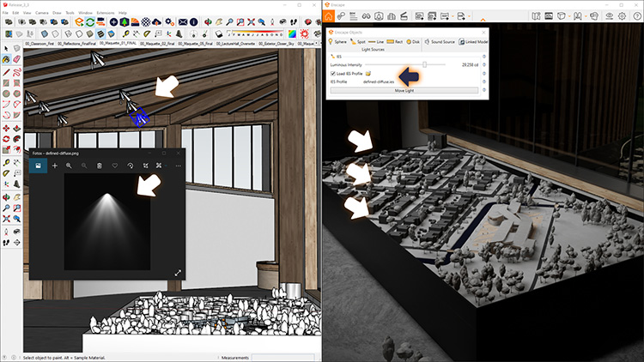Adjust the Luminous Intensity slider
This screenshot has height=362, width=644.
coord(425,64)
